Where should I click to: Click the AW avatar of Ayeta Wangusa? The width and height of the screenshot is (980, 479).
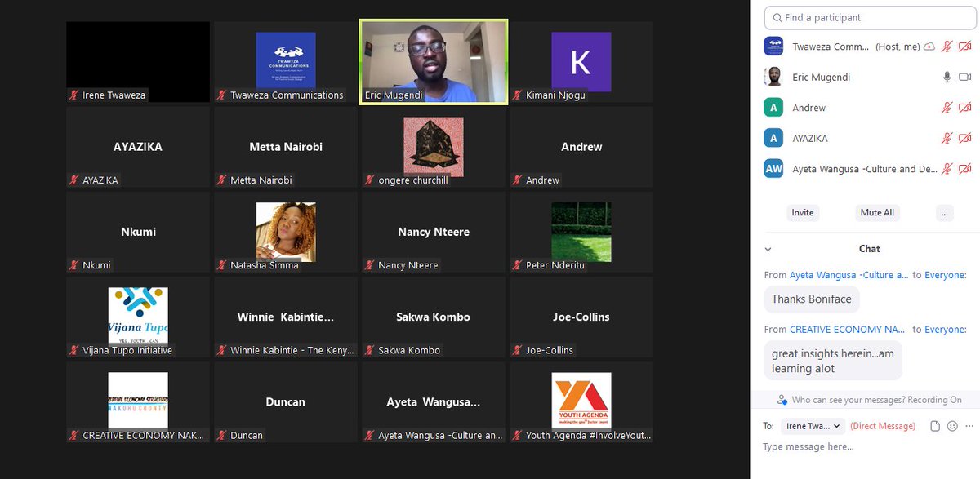pos(773,169)
